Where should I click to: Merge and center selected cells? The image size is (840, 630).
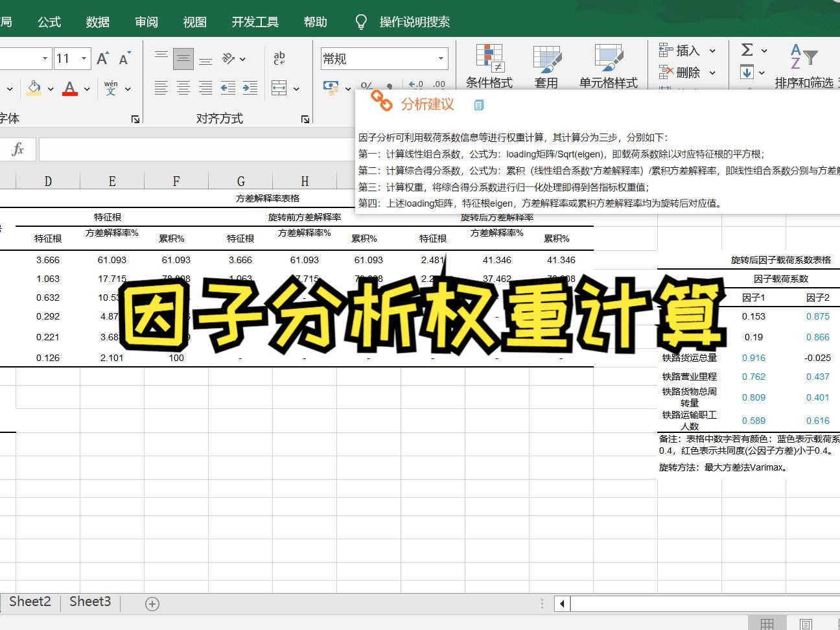pos(279,88)
